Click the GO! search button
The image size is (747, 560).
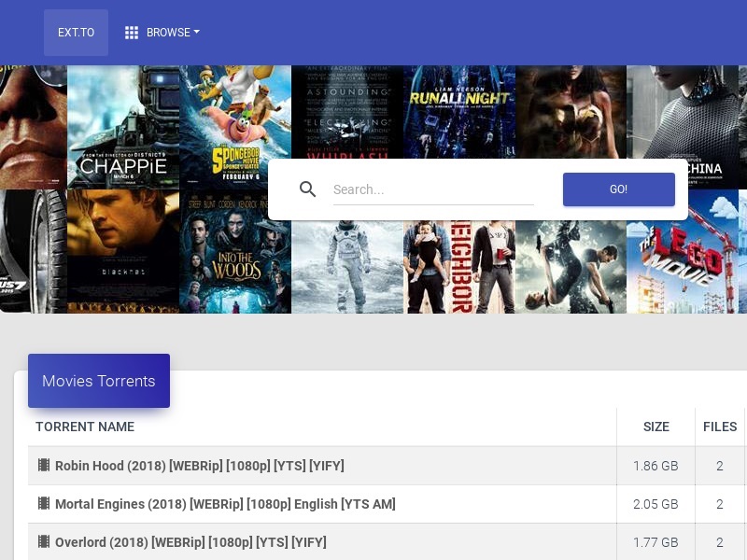[618, 189]
